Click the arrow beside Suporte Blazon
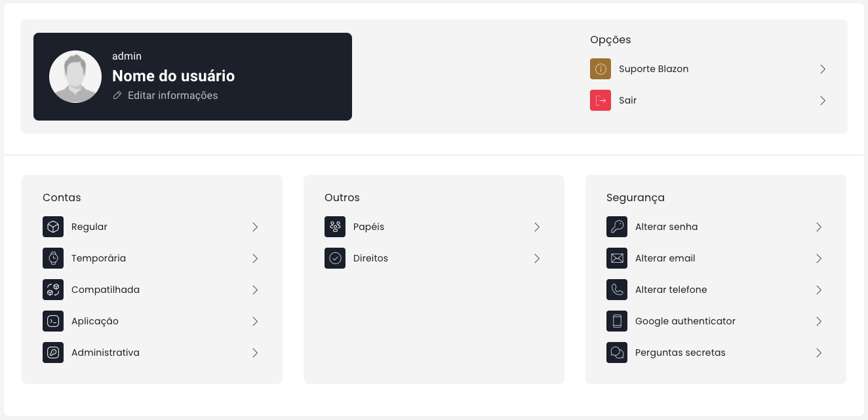Image resolution: width=868 pixels, height=420 pixels. 823,69
